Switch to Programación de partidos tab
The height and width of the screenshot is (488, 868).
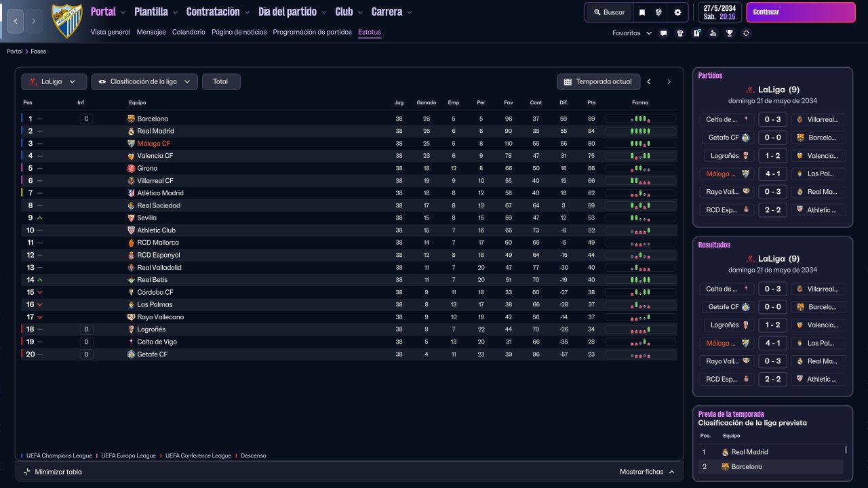313,32
